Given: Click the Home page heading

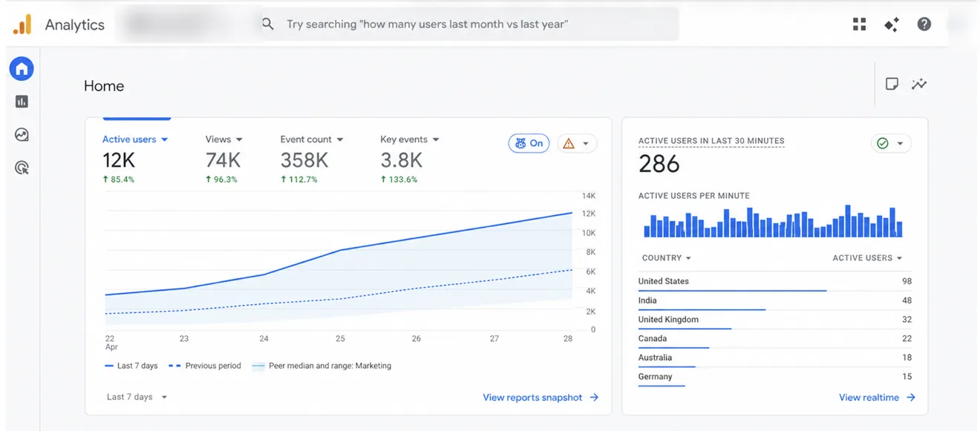Looking at the screenshot, I should (104, 86).
